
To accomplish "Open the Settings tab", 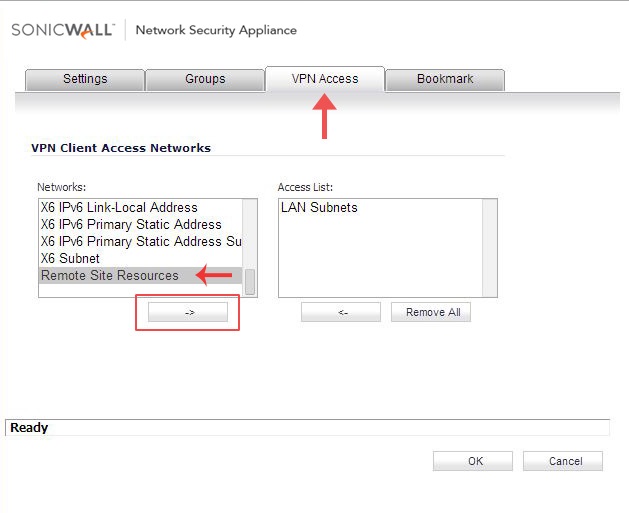I will 85,79.
